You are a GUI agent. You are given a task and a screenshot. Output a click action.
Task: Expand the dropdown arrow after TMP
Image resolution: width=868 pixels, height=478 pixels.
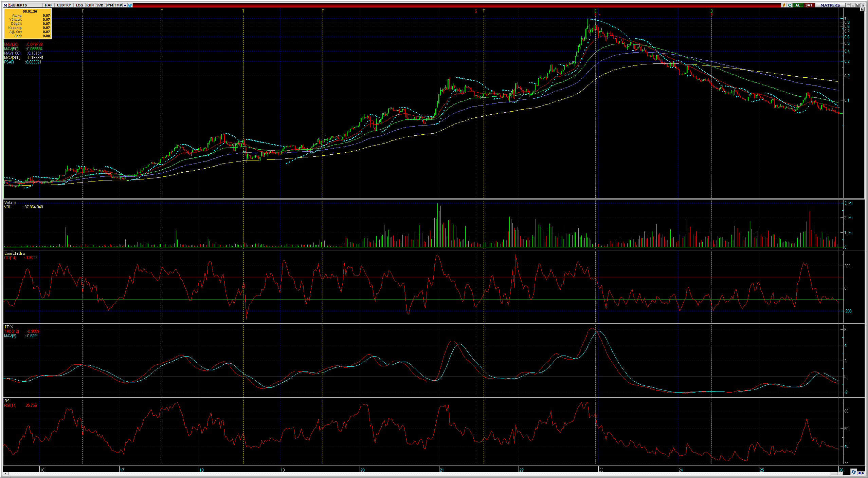[125, 5]
